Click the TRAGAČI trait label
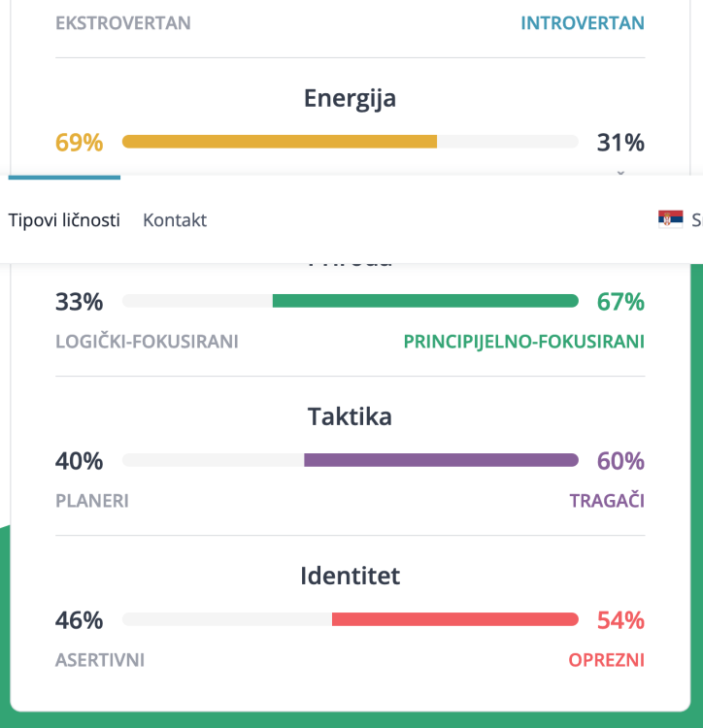 607,501
